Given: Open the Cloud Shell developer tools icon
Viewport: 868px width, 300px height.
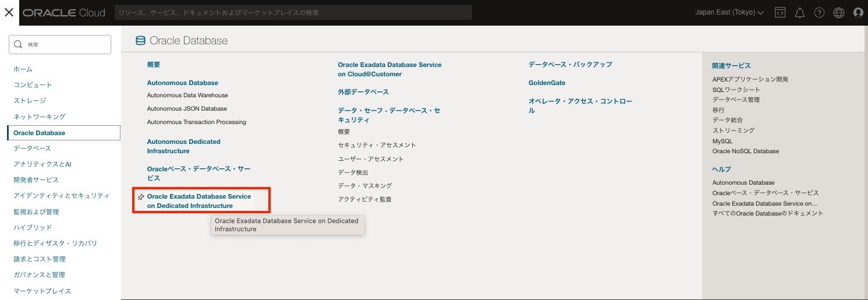Looking at the screenshot, I should [780, 12].
